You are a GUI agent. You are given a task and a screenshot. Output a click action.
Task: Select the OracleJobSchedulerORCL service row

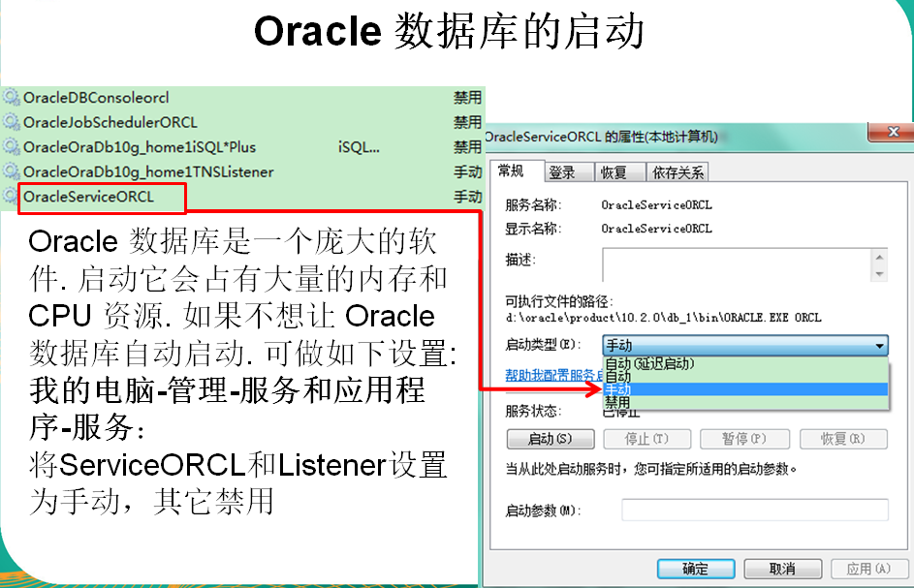click(x=243, y=122)
